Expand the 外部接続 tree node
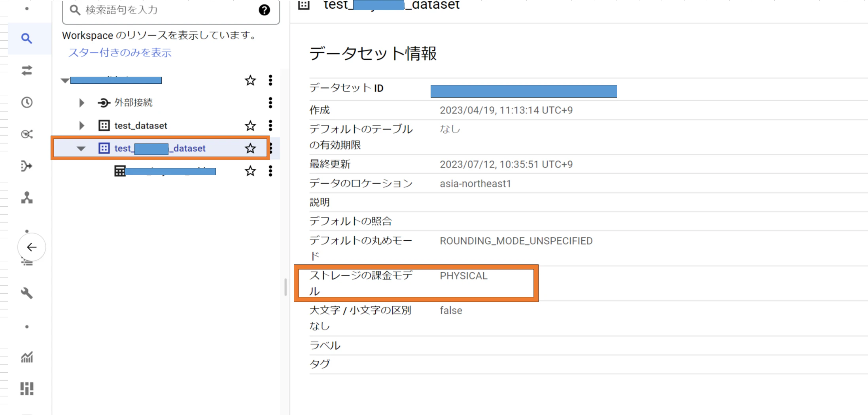Screen dimensions: 868x415 click(x=81, y=103)
